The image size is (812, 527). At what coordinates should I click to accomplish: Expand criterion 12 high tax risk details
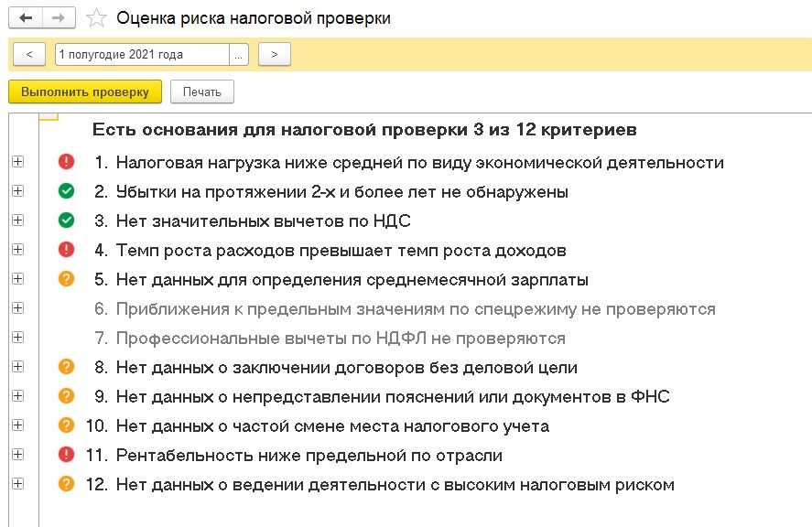point(18,483)
